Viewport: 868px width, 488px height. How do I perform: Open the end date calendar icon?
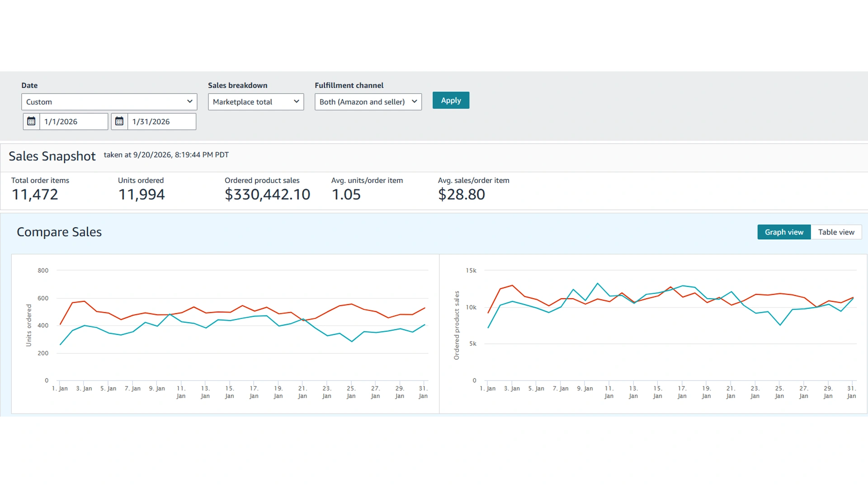(119, 122)
